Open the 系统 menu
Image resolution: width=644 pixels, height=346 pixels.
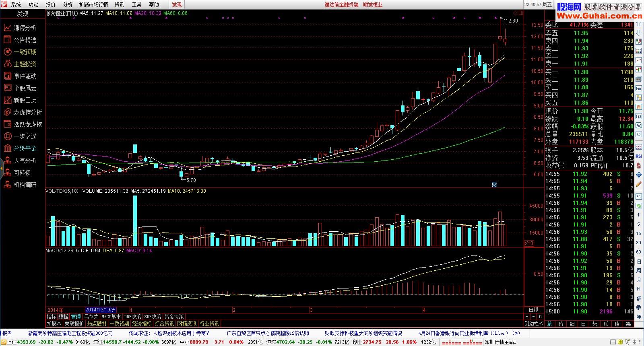pyautogui.click(x=16, y=4)
